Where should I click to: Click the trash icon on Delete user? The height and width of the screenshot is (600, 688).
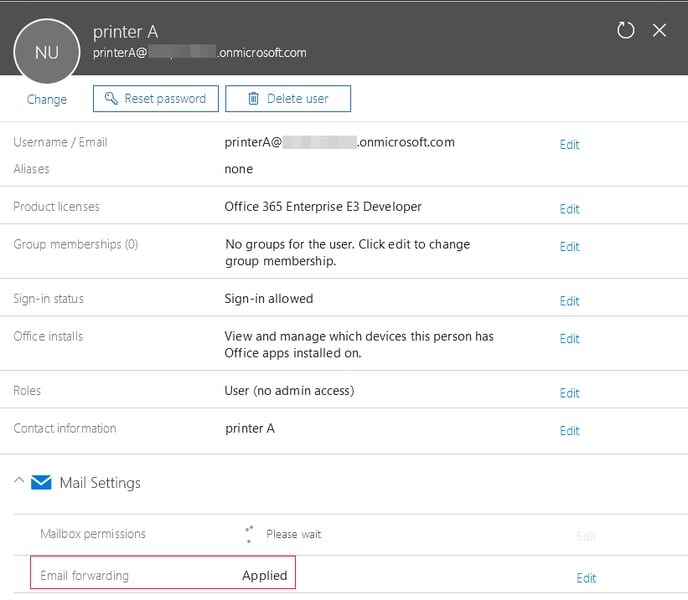point(253,99)
